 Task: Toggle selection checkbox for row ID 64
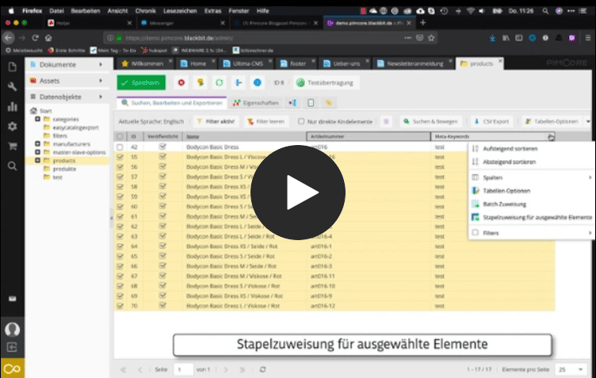(x=120, y=246)
